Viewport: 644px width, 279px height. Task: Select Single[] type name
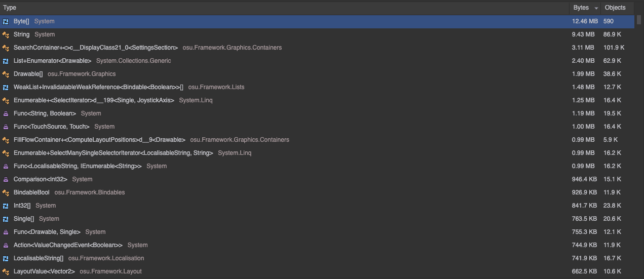click(24, 219)
